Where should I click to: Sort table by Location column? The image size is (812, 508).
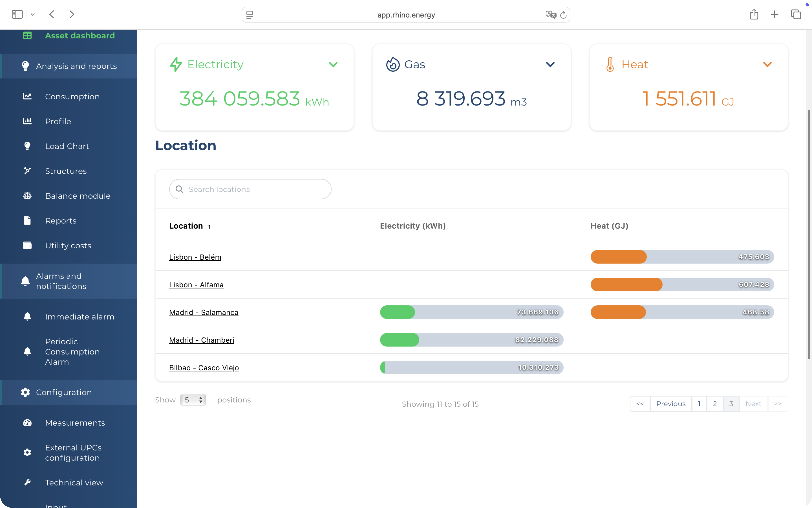[190, 226]
